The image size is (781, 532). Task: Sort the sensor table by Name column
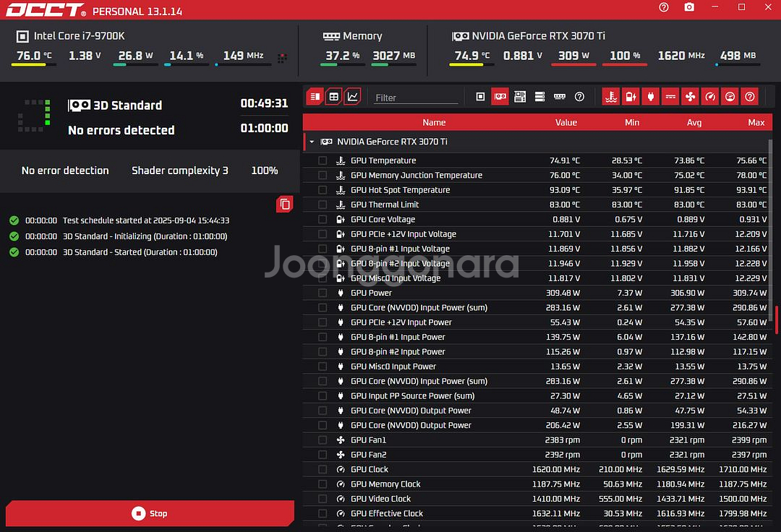434,122
